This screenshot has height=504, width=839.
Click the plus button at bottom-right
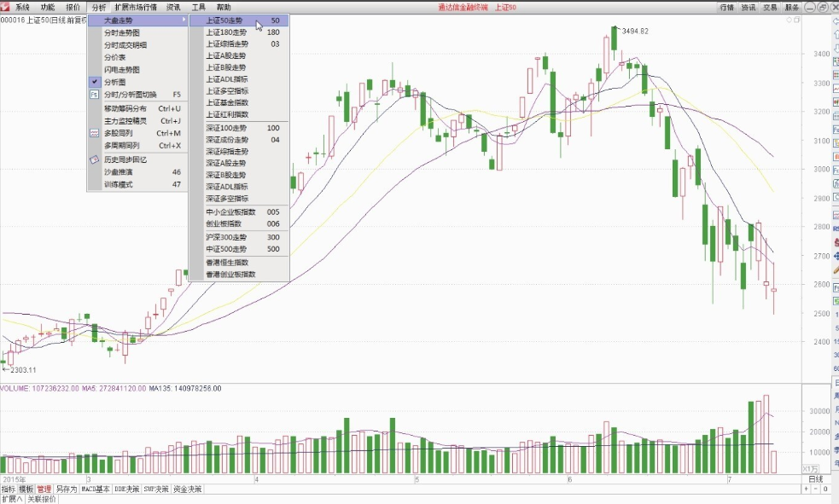(807, 489)
